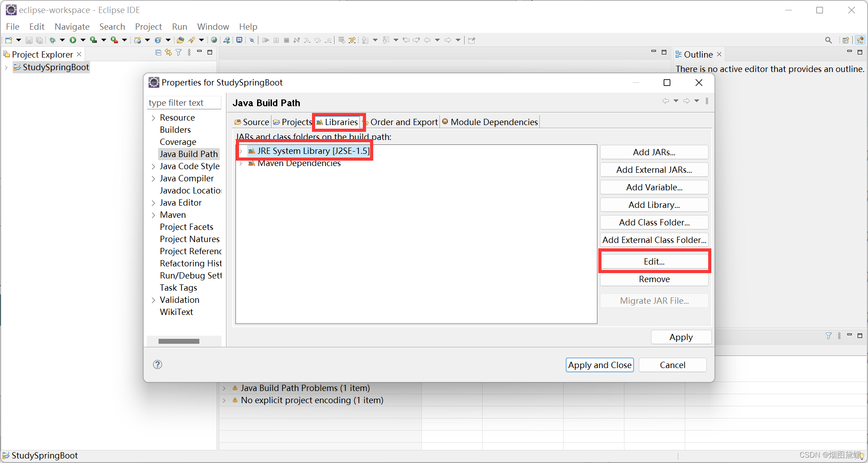868x463 pixels.
Task: Click the Edit... button
Action: (654, 261)
